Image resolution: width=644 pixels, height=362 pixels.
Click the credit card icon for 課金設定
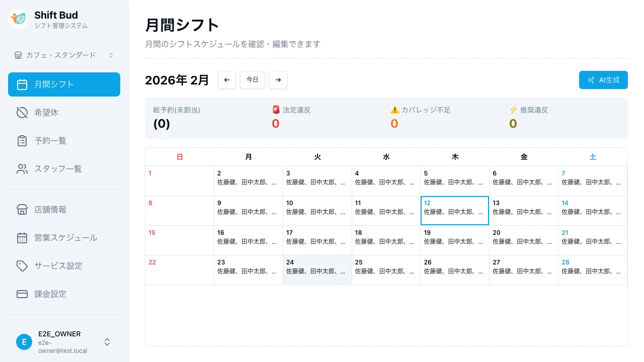(22, 294)
